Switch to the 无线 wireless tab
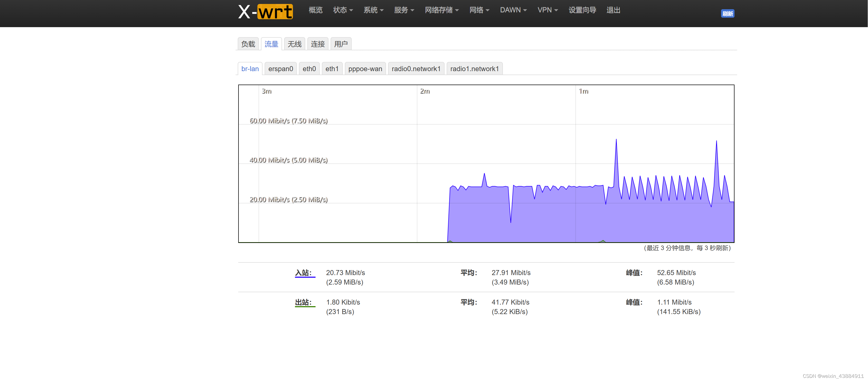This screenshot has width=868, height=381. [294, 44]
